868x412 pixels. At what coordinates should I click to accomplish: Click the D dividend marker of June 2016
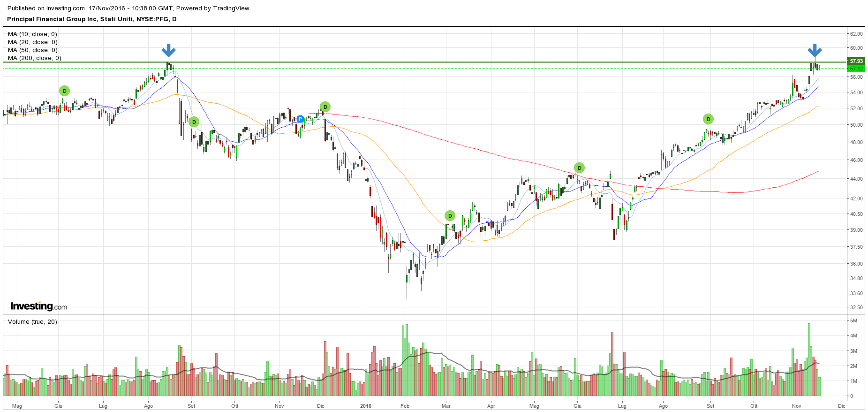[580, 168]
